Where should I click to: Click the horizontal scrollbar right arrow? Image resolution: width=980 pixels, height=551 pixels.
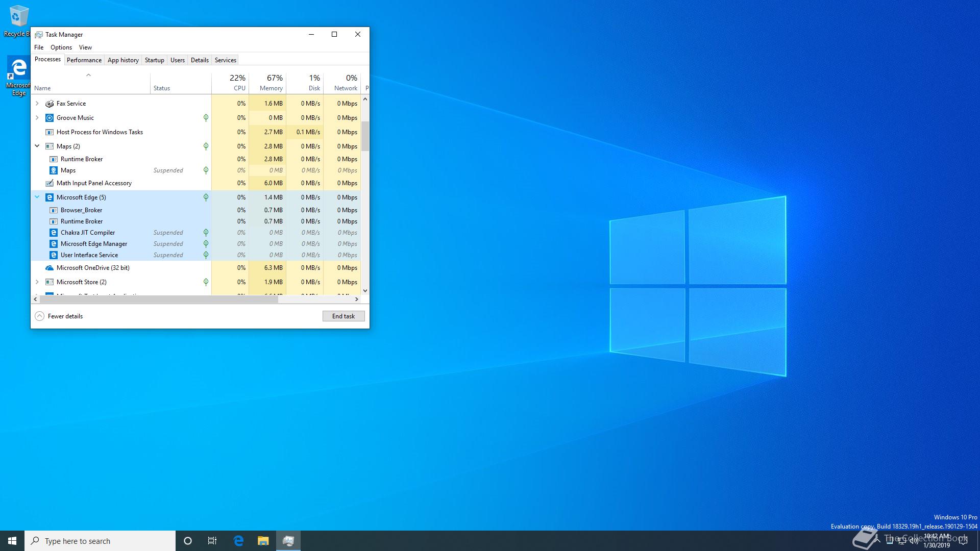(x=357, y=299)
